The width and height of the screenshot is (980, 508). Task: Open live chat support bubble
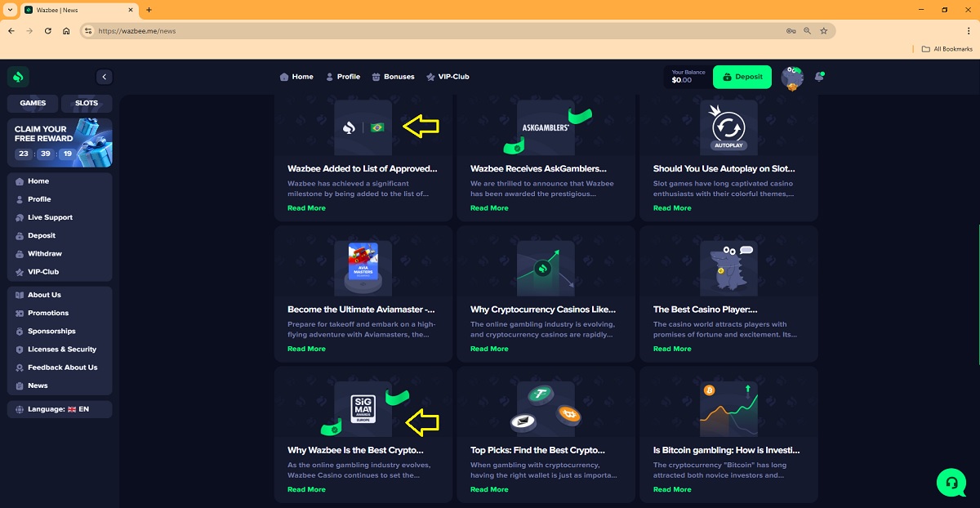pos(951,482)
